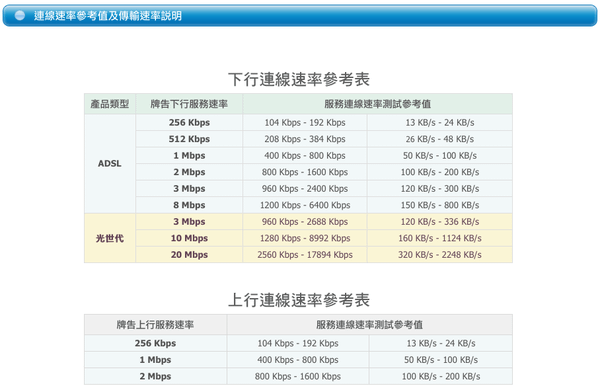
Task: Select 100 KB/s - 200 KB/s in uplink table
Action: [441, 376]
